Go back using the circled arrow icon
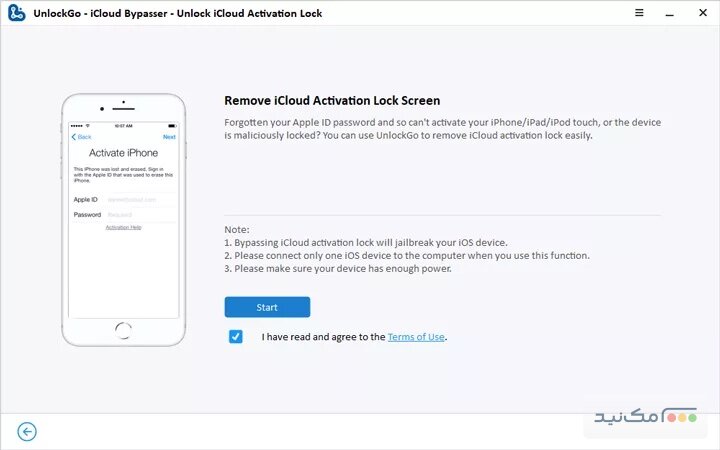 [x=27, y=432]
